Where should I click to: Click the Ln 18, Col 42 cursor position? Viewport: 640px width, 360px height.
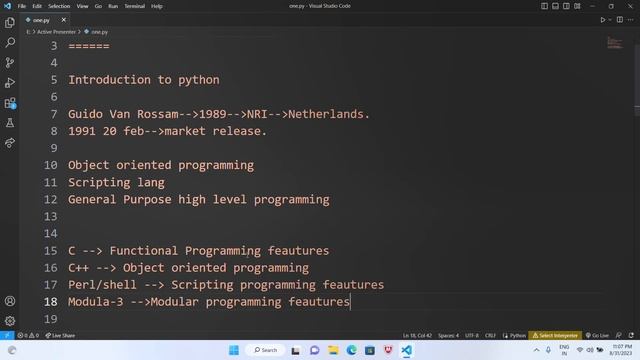tap(417, 336)
